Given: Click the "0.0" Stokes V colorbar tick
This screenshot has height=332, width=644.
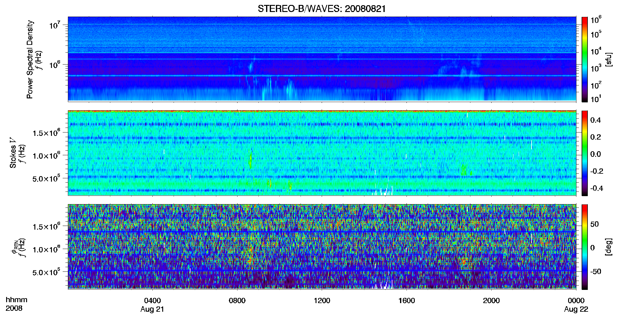Looking at the screenshot, I should 595,154.
